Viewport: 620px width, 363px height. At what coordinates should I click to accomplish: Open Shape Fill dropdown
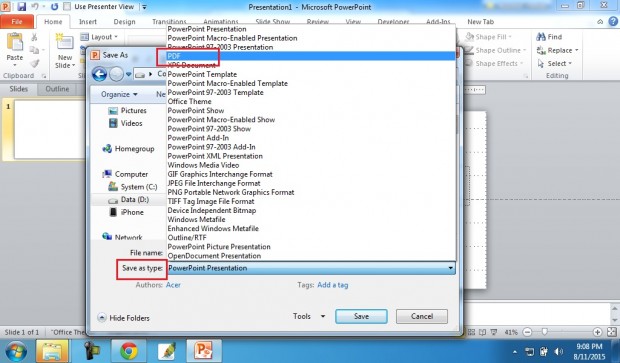click(489, 37)
